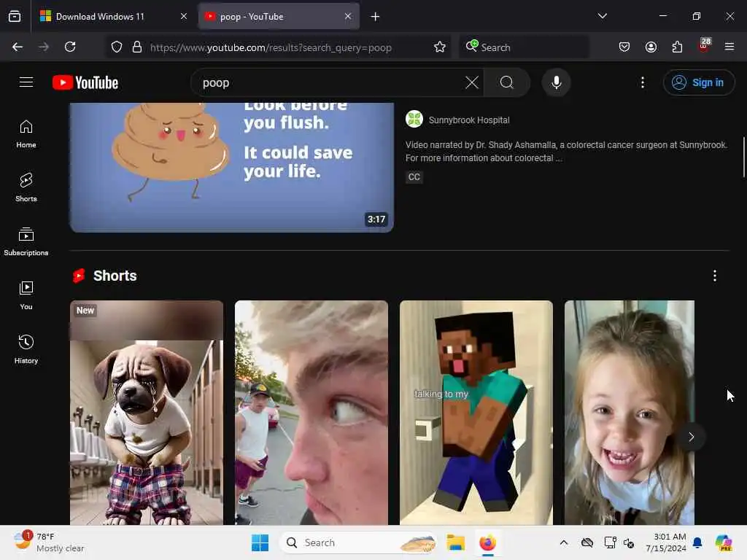This screenshot has width=747, height=560.
Task: Go to Home in YouTube sidebar
Action: click(x=26, y=134)
